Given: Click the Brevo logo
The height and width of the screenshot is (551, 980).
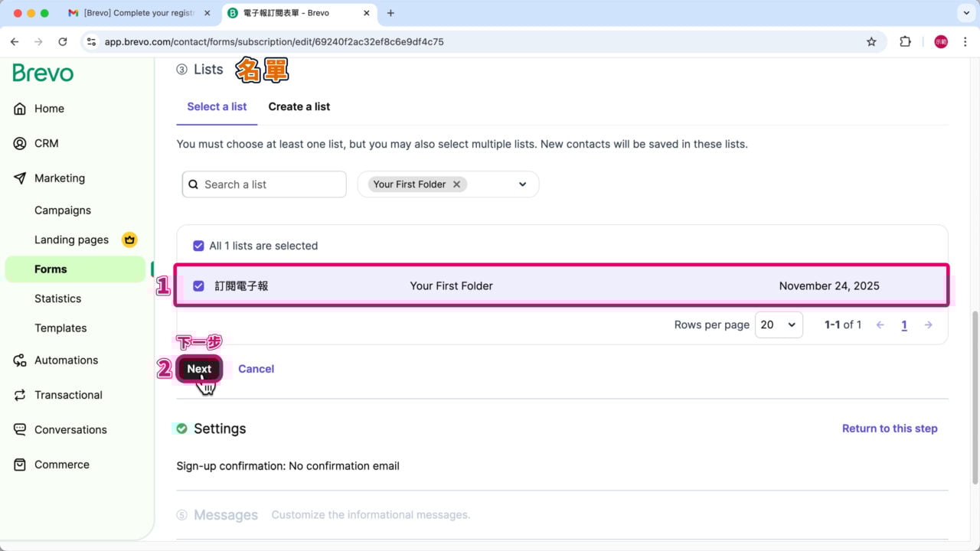Looking at the screenshot, I should [x=42, y=73].
